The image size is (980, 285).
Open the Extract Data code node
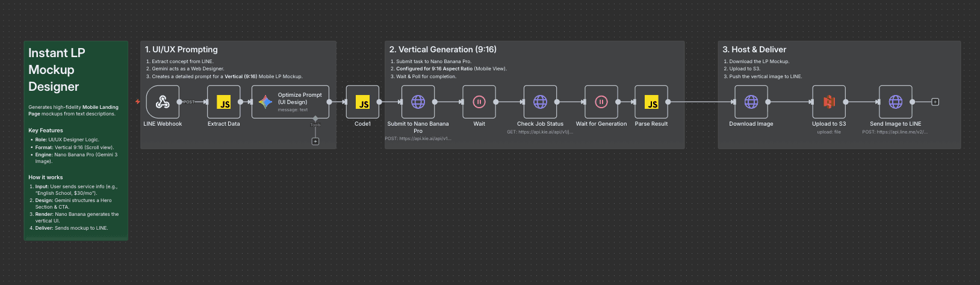pos(224,102)
